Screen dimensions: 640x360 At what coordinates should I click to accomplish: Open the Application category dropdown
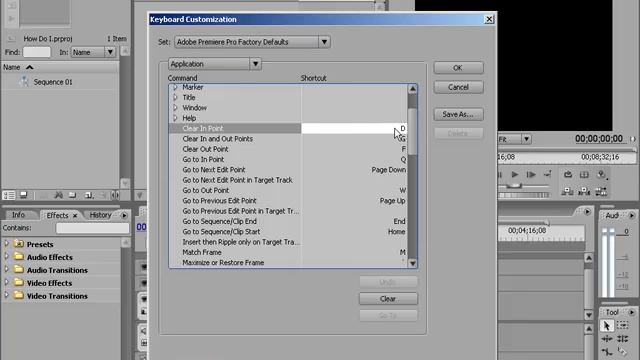(255, 64)
